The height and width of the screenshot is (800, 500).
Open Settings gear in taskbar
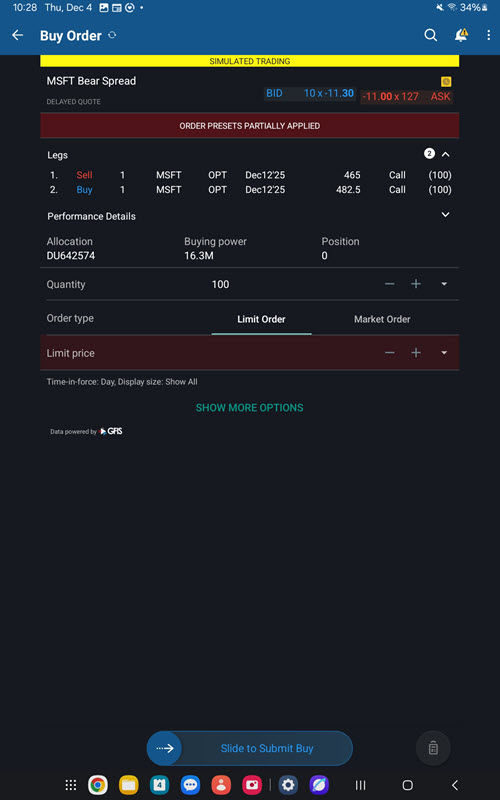pyautogui.click(x=288, y=785)
